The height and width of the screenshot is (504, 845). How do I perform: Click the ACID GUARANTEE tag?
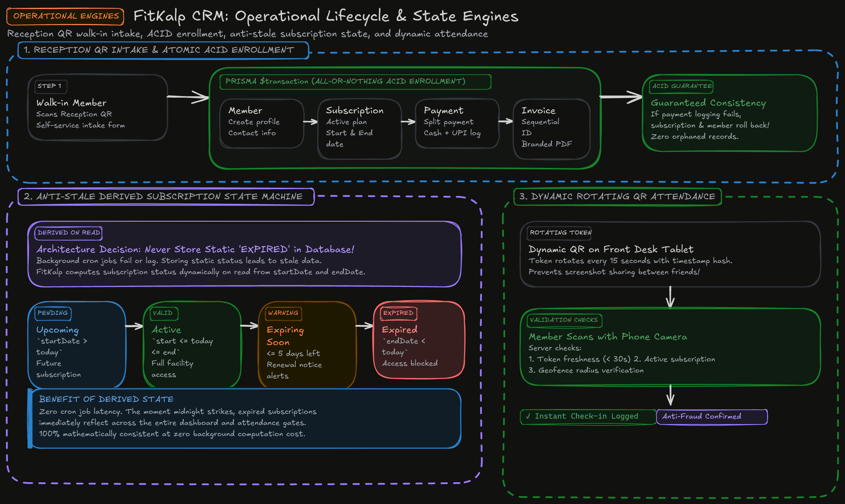(x=681, y=86)
